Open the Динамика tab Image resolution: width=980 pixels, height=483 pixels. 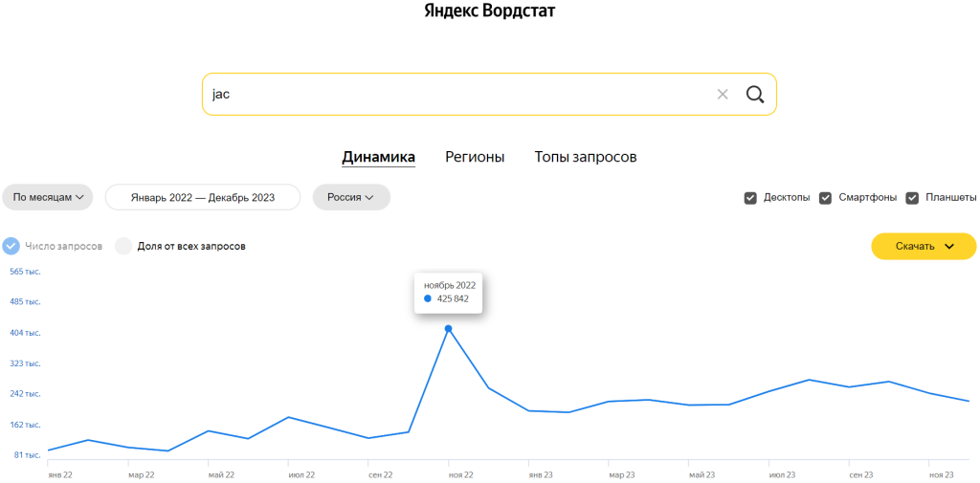click(x=378, y=157)
